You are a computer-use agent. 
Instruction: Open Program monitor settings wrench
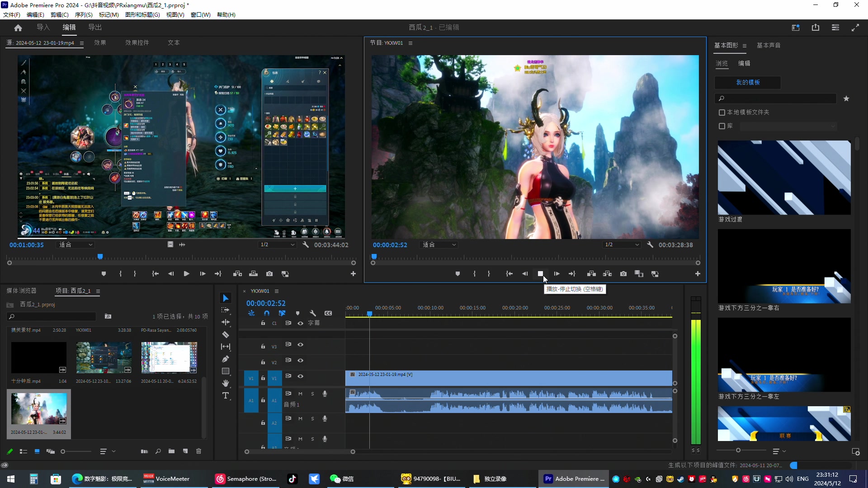650,244
